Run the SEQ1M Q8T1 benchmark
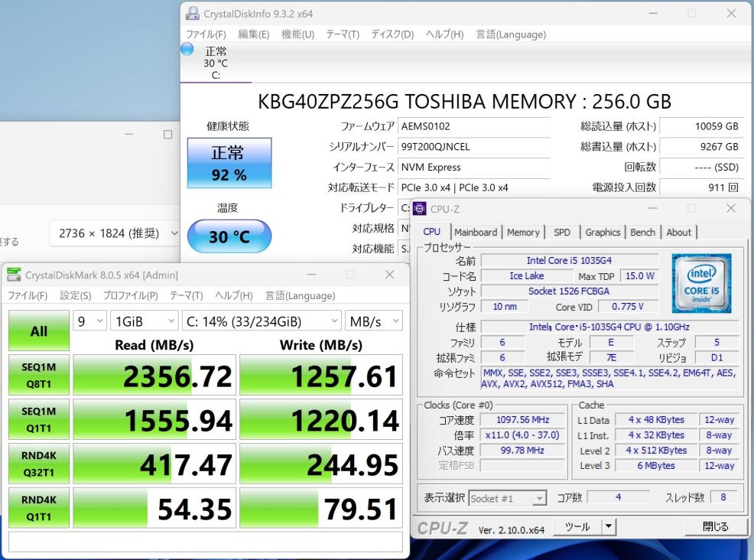 click(x=39, y=376)
